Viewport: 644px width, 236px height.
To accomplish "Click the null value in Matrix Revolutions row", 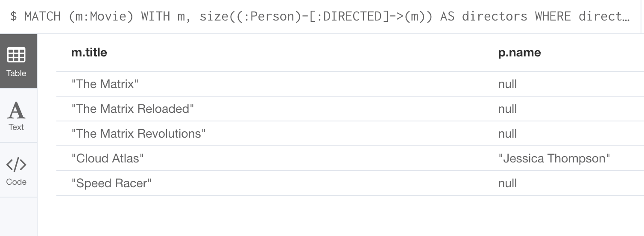I will pos(507,133).
